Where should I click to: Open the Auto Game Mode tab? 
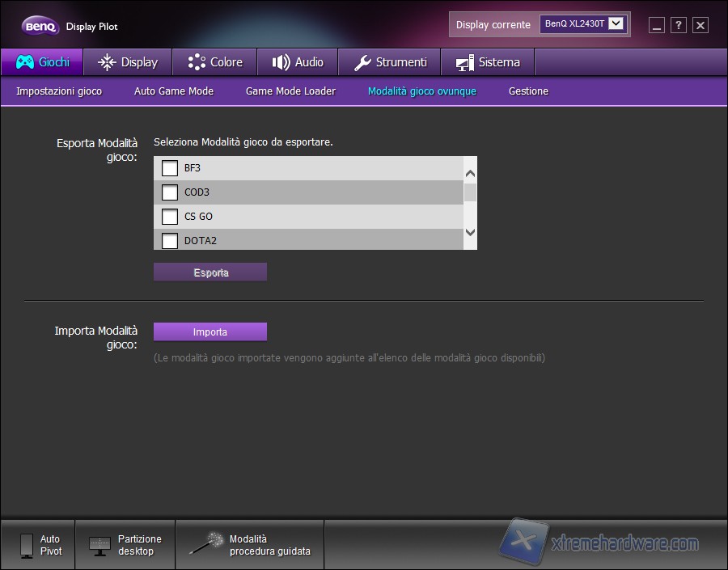click(173, 91)
